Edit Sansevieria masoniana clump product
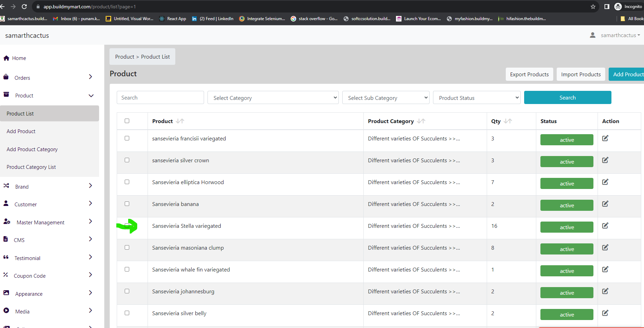This screenshot has width=644, height=328. point(605,248)
